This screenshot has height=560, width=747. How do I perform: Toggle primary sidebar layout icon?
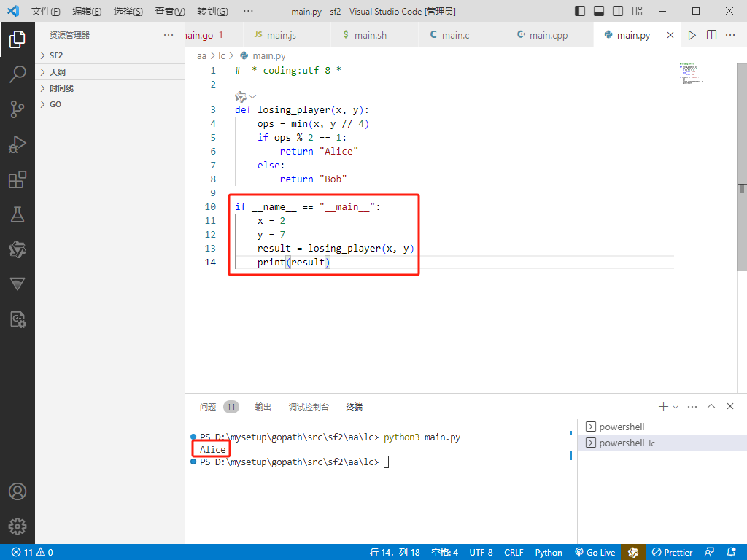pos(580,11)
